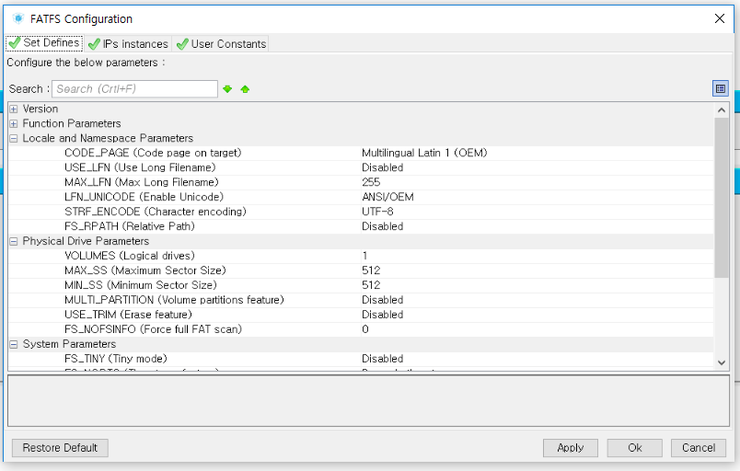Select the FS_TINY (Tiny mode) row
This screenshot has width=740, height=471.
(361, 359)
